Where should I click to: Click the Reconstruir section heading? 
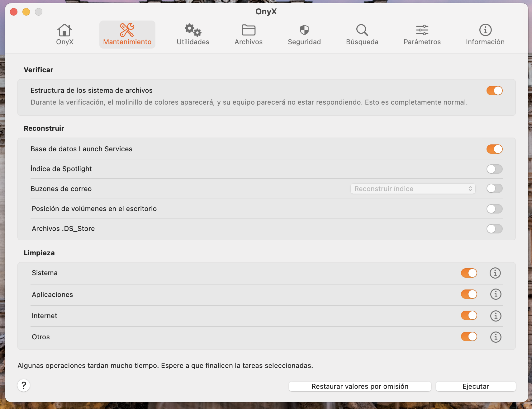pyautogui.click(x=44, y=128)
